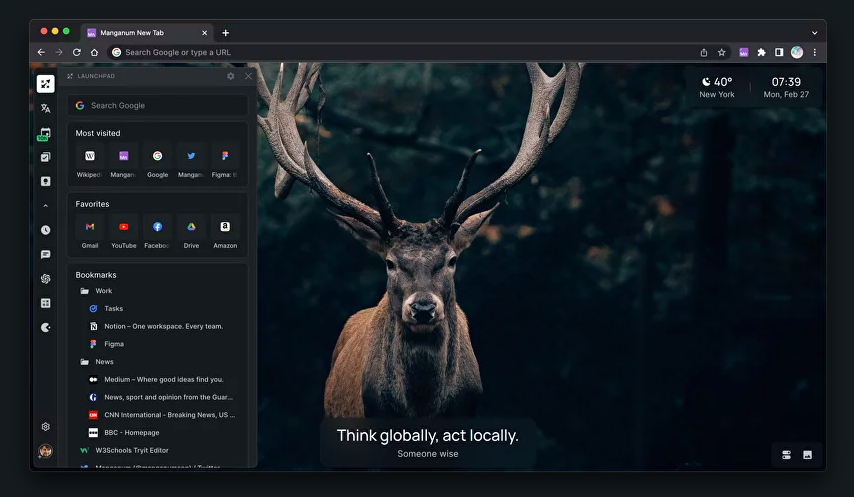Open the Calculator sidebar icon
Viewport: 854px width, 497px height.
click(x=46, y=303)
